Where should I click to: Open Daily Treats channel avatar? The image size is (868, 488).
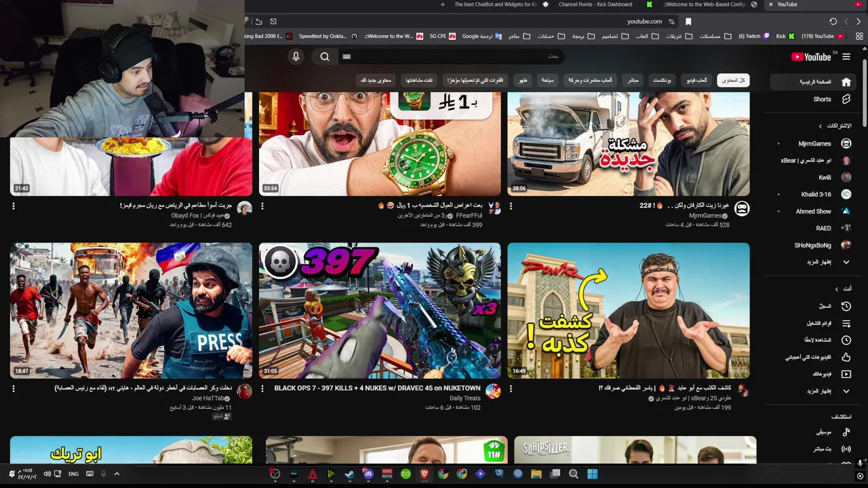tap(493, 391)
